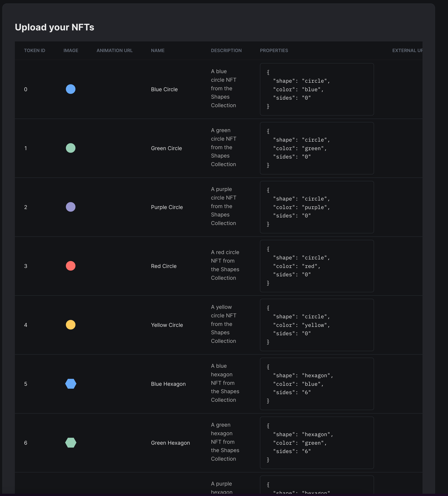Click the PROPERTIES column header
The image size is (448, 496).
274,50
